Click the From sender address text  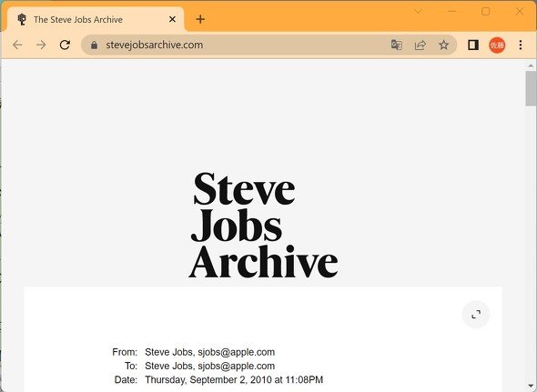click(210, 352)
